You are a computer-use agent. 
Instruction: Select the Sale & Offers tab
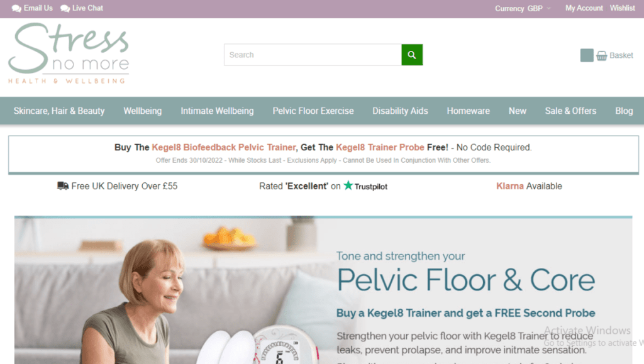[570, 111]
